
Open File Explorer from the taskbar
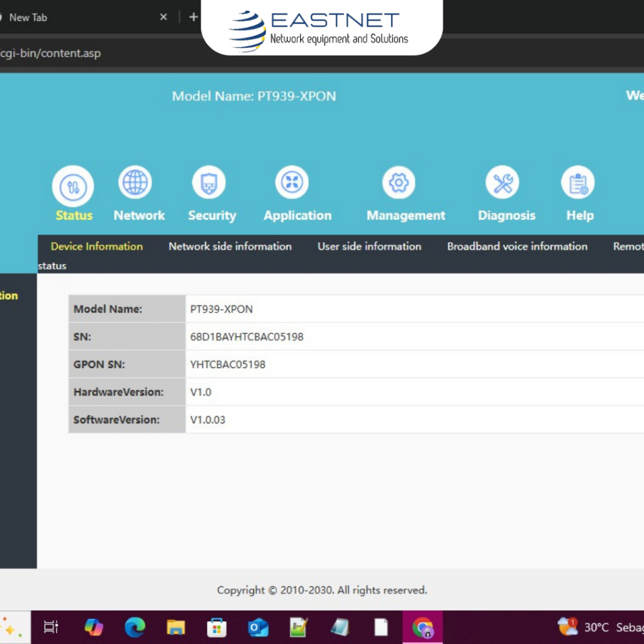[x=175, y=627]
